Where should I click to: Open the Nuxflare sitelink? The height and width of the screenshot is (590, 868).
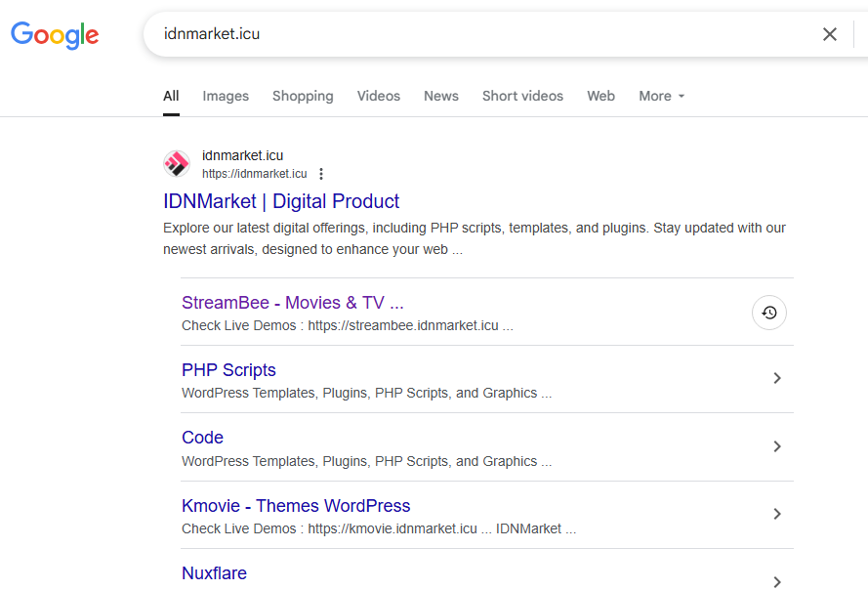tap(214, 573)
